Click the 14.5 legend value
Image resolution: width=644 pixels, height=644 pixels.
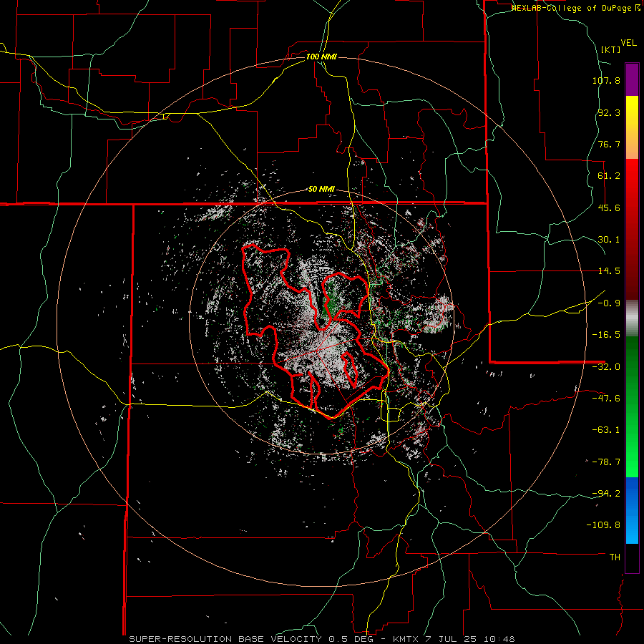609,271
